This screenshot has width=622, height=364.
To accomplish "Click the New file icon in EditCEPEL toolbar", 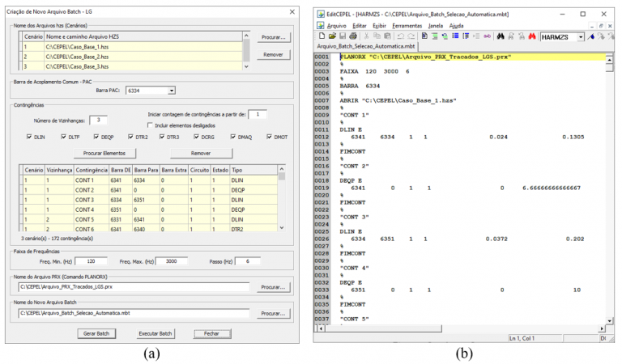I will pos(322,36).
